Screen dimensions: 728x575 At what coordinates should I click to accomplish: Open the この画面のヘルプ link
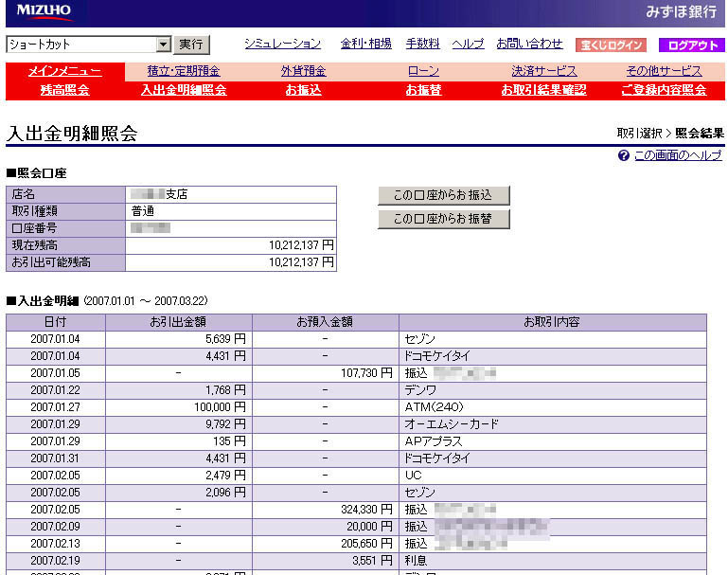(x=678, y=155)
